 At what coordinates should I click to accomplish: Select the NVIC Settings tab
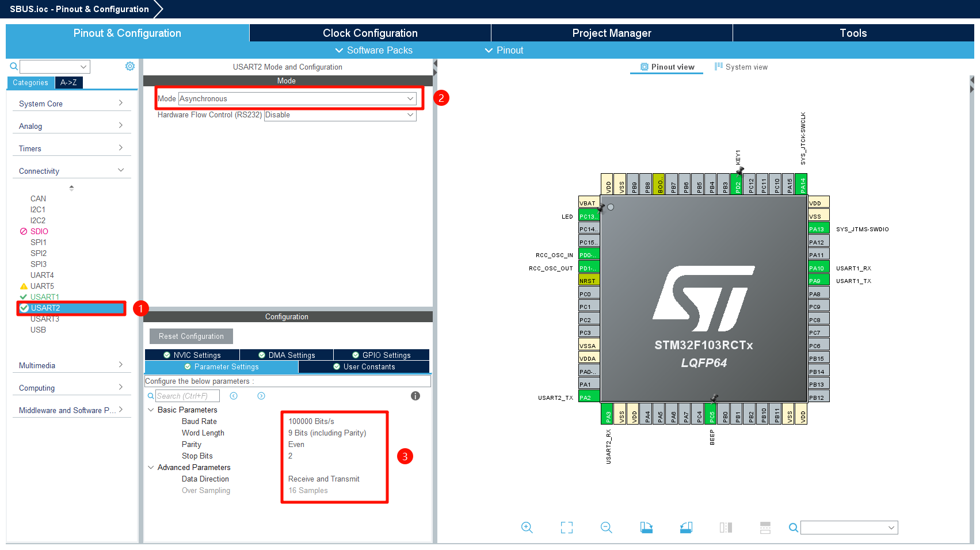(x=192, y=355)
